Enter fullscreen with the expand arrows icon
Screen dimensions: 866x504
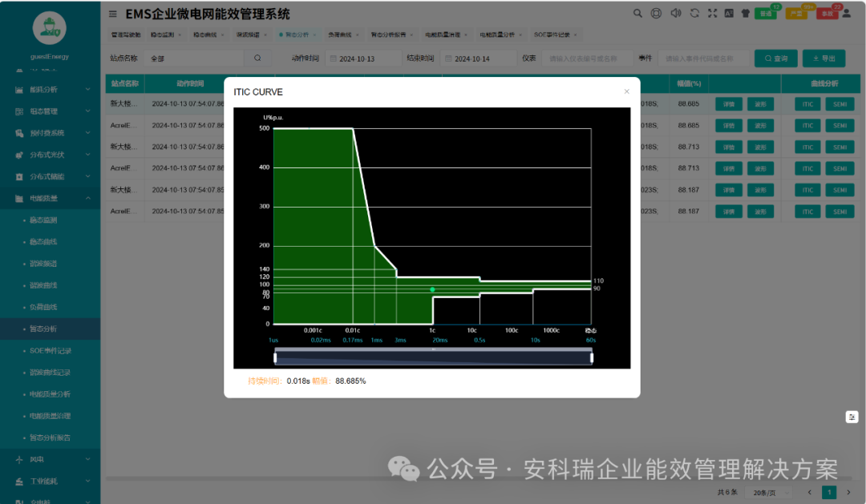point(713,14)
